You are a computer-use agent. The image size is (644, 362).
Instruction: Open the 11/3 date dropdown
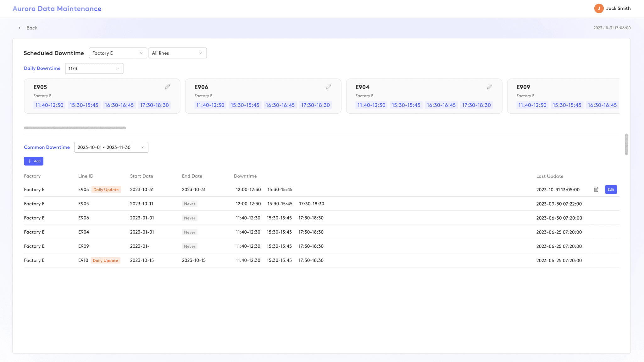pyautogui.click(x=94, y=69)
